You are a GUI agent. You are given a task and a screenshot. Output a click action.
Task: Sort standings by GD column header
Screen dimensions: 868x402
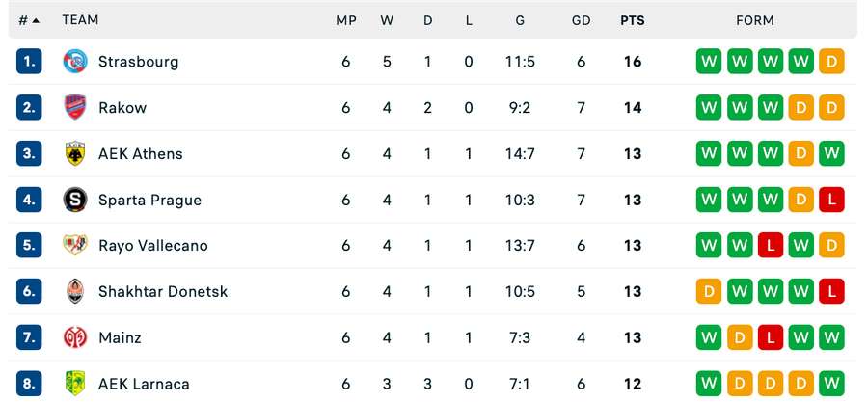581,20
